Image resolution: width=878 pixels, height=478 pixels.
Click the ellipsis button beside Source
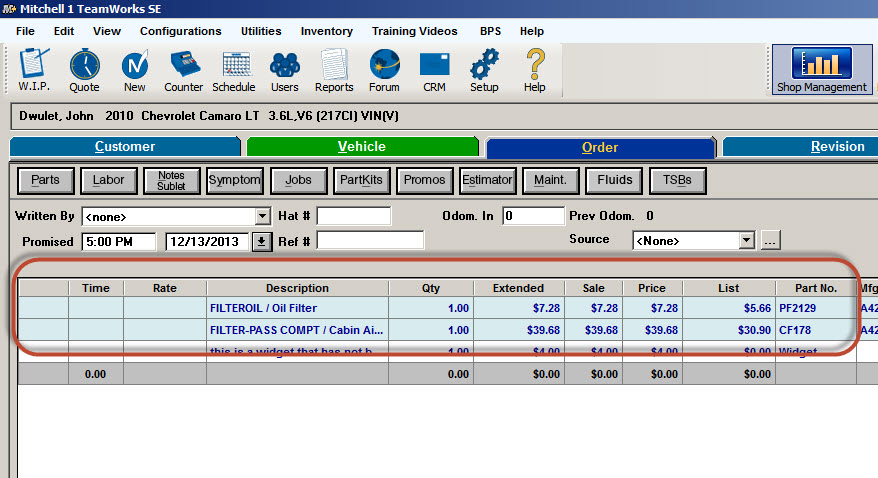(x=770, y=241)
